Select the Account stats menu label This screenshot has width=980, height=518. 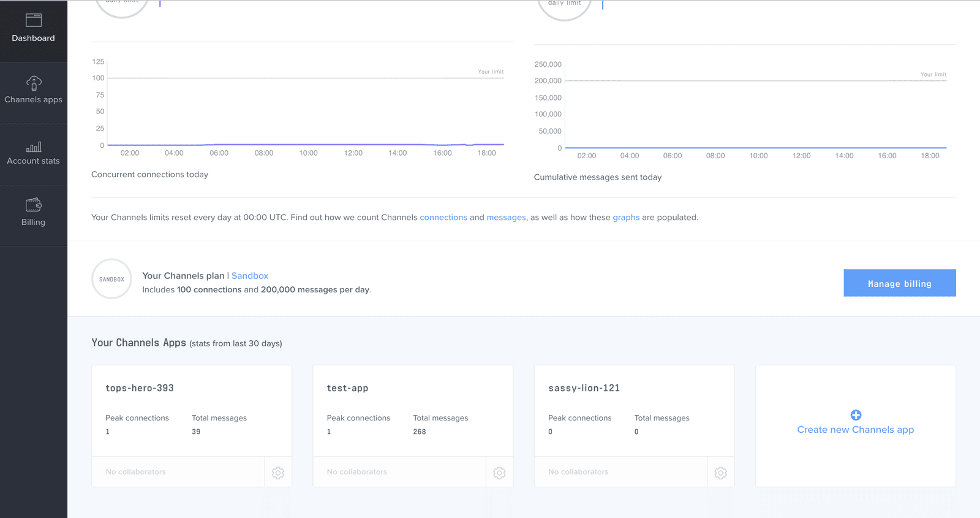[34, 161]
